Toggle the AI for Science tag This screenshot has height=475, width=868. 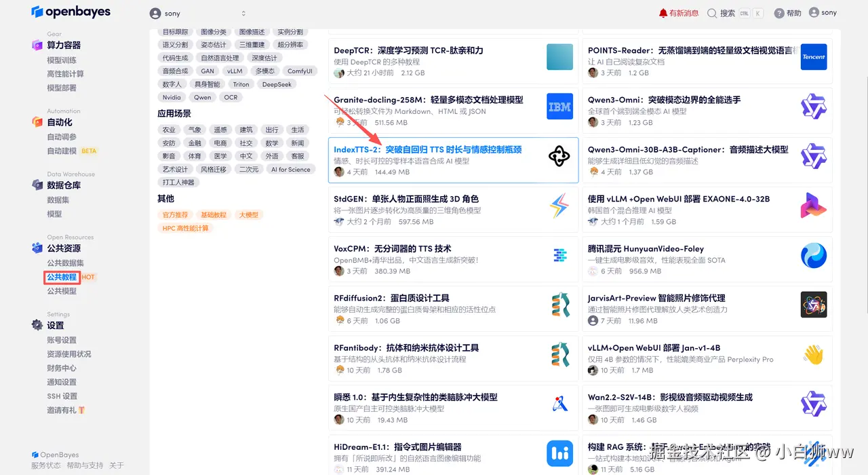click(291, 170)
